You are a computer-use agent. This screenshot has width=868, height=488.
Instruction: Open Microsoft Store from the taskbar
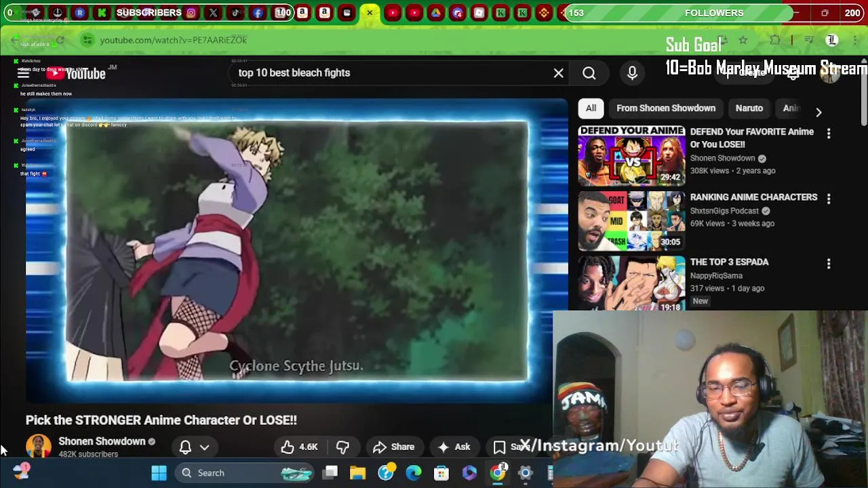point(441,472)
